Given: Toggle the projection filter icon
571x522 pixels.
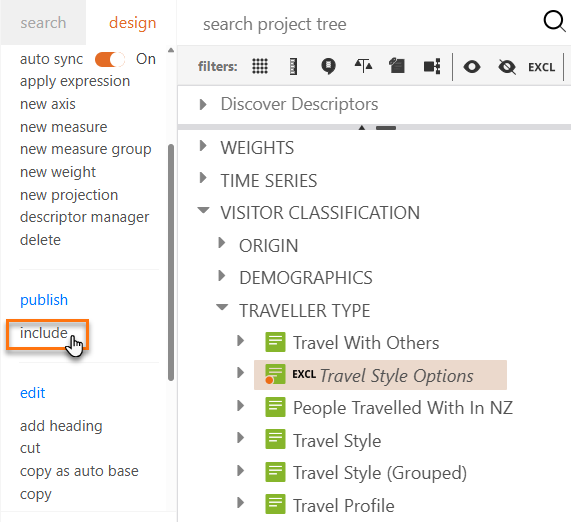Looking at the screenshot, I should pos(432,66).
